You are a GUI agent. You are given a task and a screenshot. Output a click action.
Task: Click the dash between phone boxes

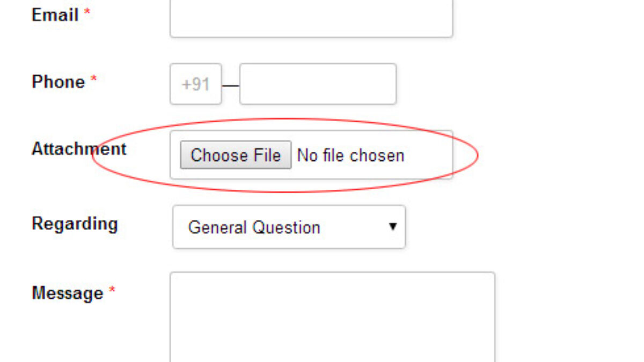pyautogui.click(x=230, y=85)
